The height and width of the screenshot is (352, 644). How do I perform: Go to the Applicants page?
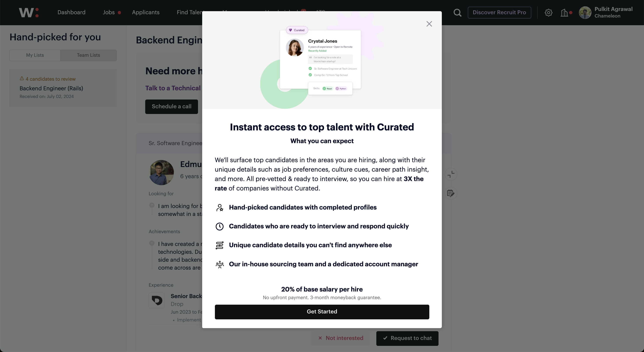point(146,12)
